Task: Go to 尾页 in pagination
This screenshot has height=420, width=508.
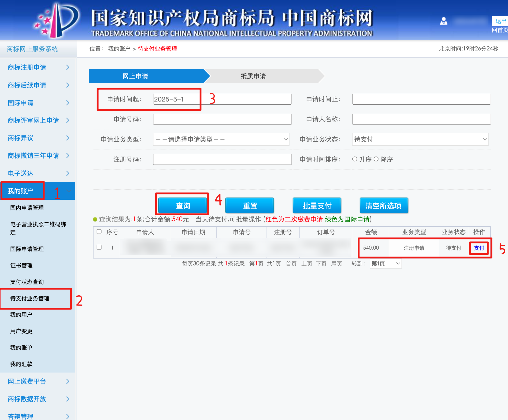Action: (x=337, y=264)
